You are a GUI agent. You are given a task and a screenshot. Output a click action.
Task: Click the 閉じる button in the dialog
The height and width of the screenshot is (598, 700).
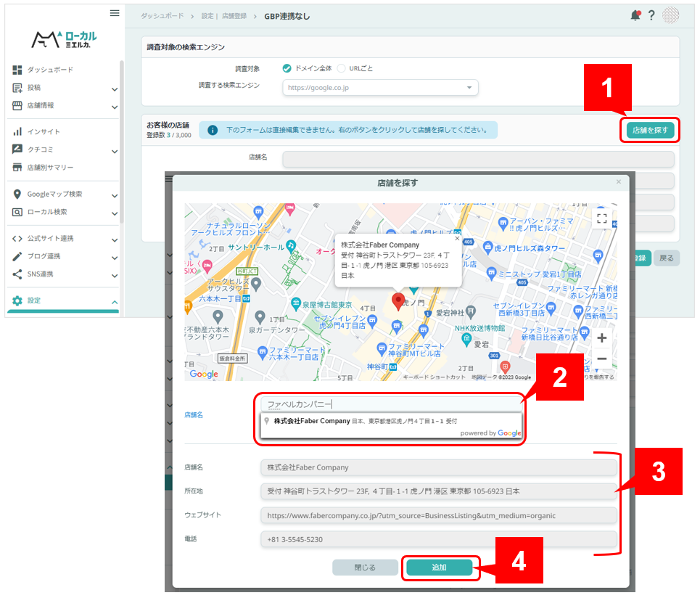pyautogui.click(x=365, y=568)
